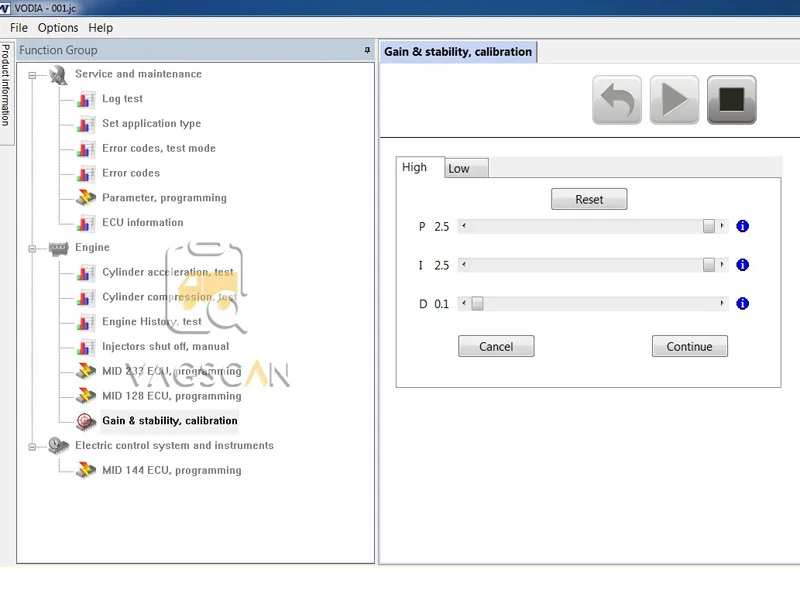Decrease D with the left arrow

point(464,304)
